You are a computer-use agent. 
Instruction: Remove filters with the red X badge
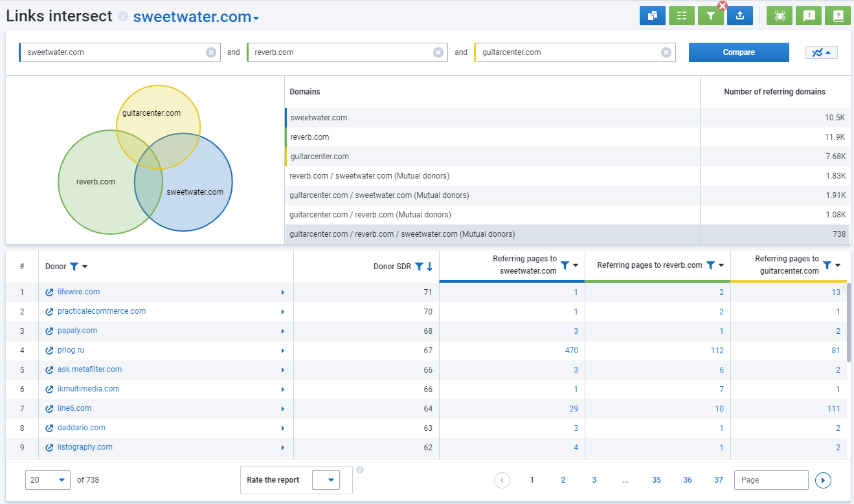[x=723, y=6]
